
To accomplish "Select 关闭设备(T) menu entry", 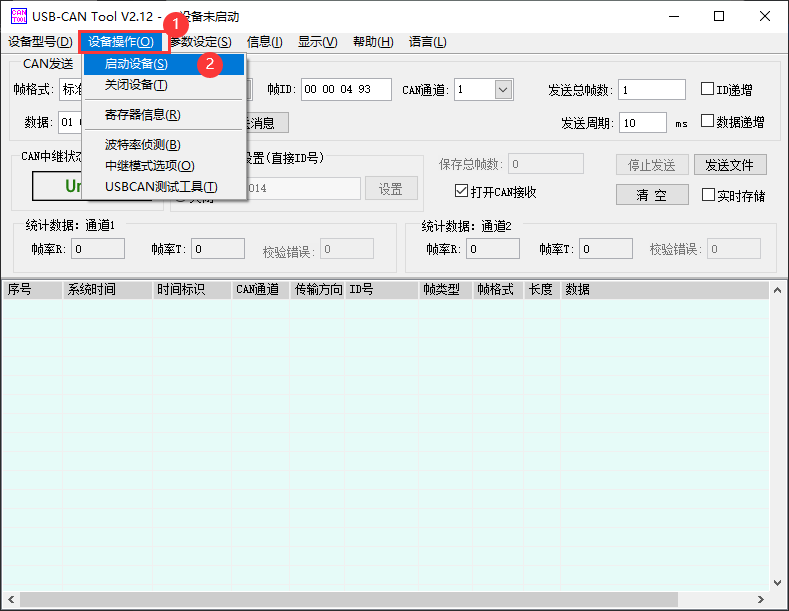I will (164, 85).
